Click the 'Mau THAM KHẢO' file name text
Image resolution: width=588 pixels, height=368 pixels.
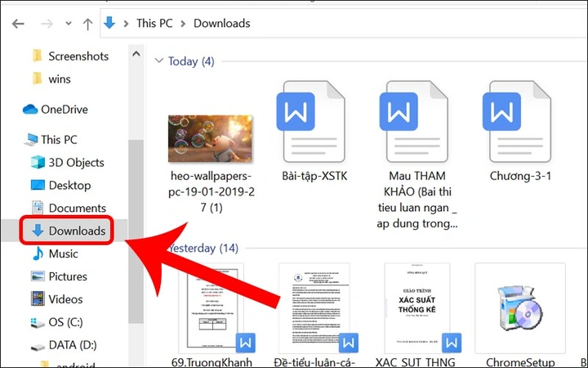coord(417,200)
